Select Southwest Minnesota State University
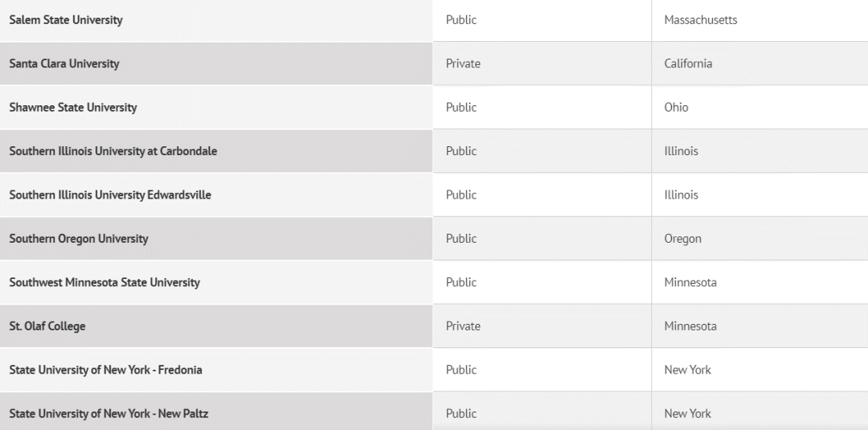This screenshot has height=430, width=868. (104, 282)
